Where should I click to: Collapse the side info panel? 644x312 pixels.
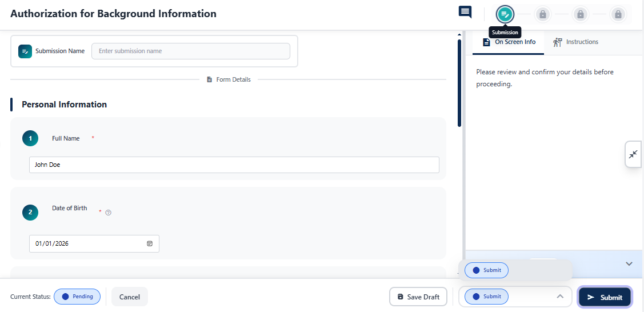(x=633, y=154)
